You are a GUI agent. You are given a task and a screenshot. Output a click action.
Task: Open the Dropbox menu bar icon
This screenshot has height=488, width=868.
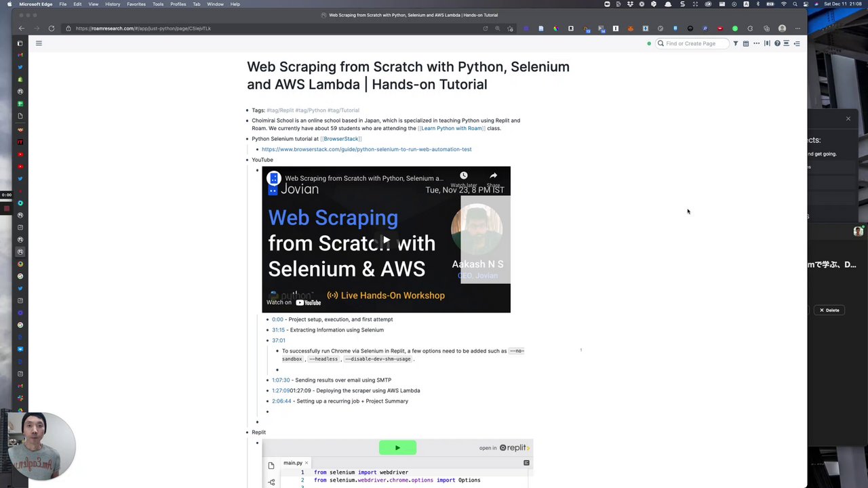630,4
